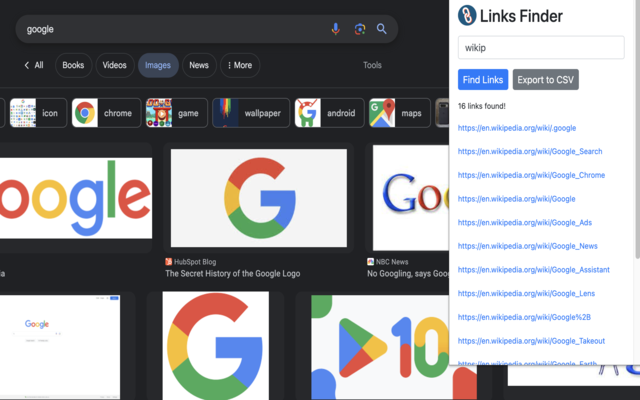Image resolution: width=640 pixels, height=400 pixels.
Task: Select the maps suggestion chip
Action: (x=400, y=113)
